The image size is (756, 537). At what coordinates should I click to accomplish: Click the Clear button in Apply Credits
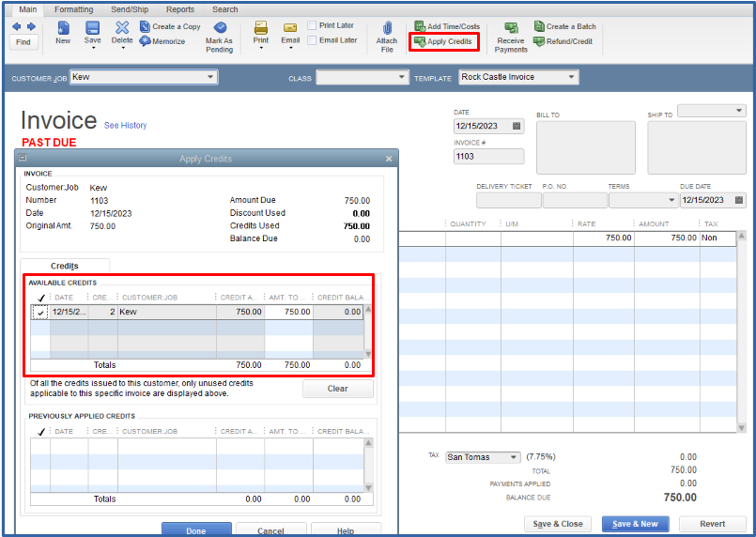pyautogui.click(x=337, y=389)
